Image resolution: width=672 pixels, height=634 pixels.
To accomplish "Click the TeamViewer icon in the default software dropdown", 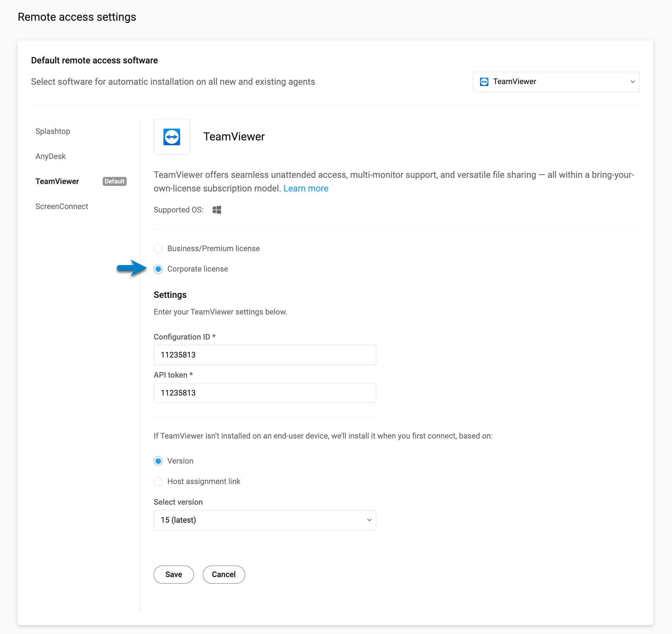I will 484,81.
